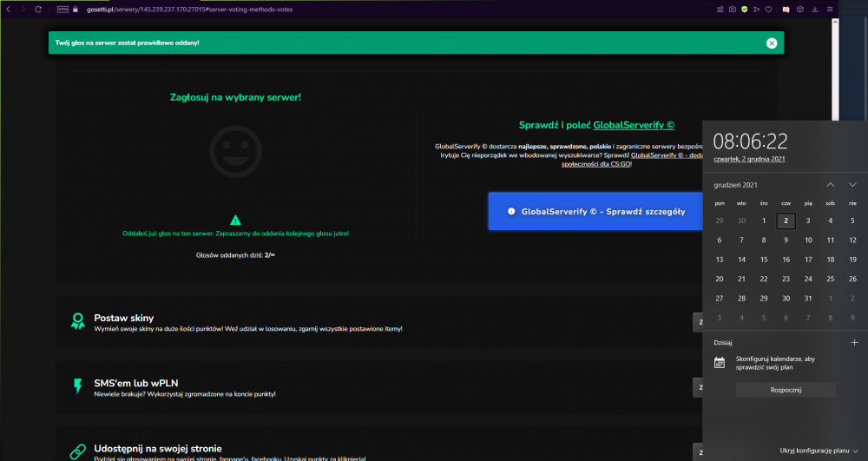Click the heart bookmark icon
The width and height of the screenshot is (868, 461).
(x=769, y=10)
